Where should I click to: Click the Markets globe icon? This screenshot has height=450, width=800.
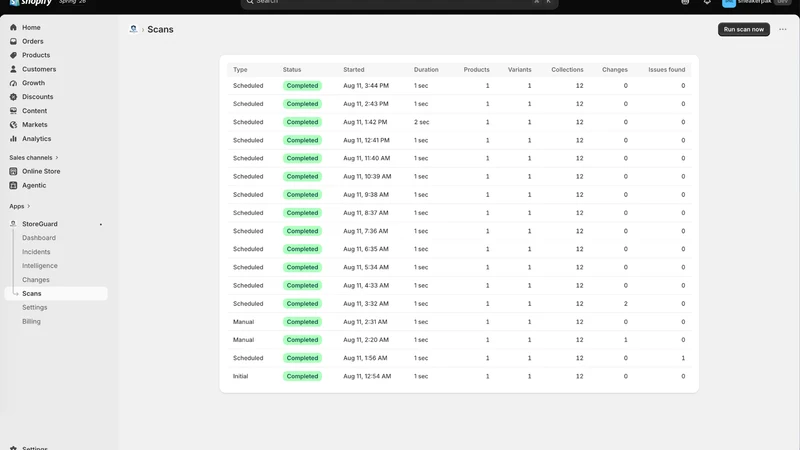tap(13, 124)
